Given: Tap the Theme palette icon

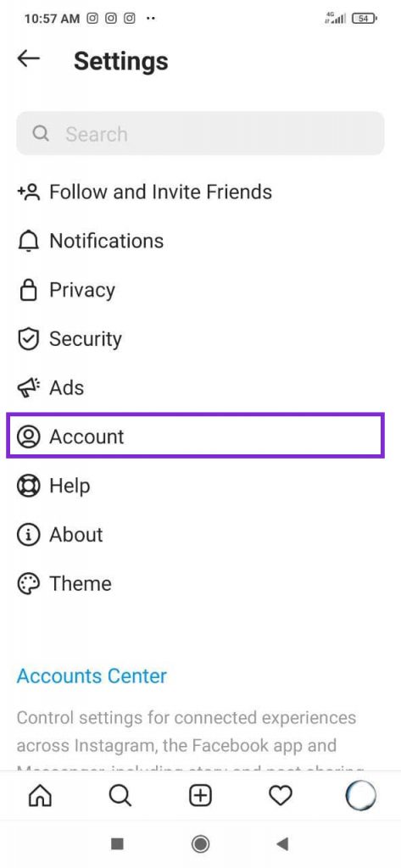Looking at the screenshot, I should point(28,584).
